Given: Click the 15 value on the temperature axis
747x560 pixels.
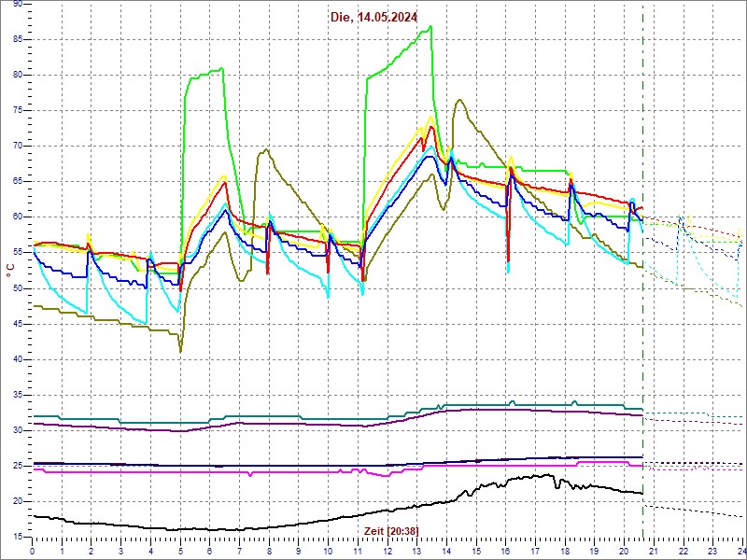Looking at the screenshot, I should pos(17,538).
